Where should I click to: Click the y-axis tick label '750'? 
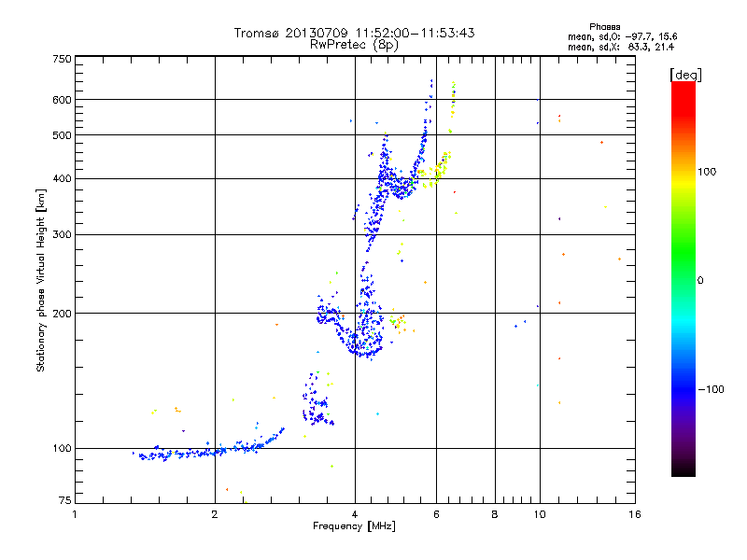click(62, 59)
